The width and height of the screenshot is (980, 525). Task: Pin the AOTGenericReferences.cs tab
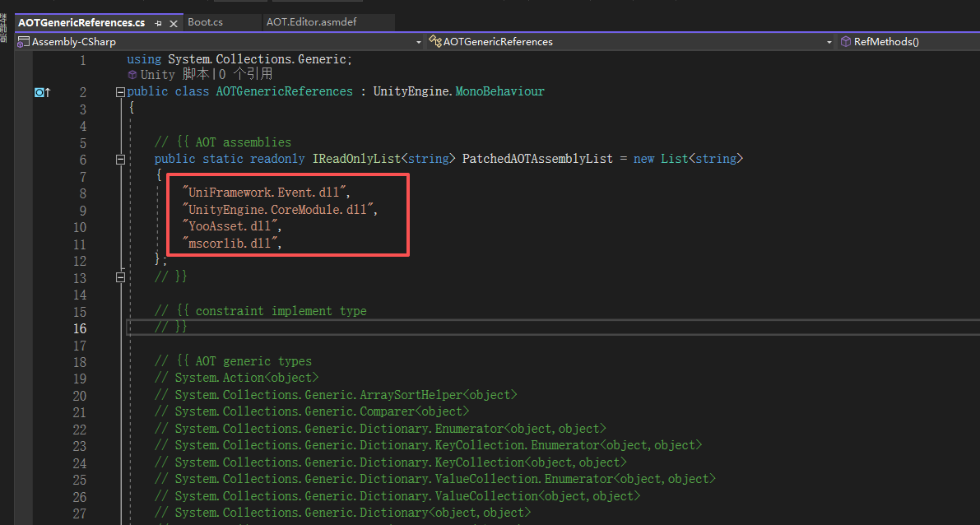tap(158, 23)
